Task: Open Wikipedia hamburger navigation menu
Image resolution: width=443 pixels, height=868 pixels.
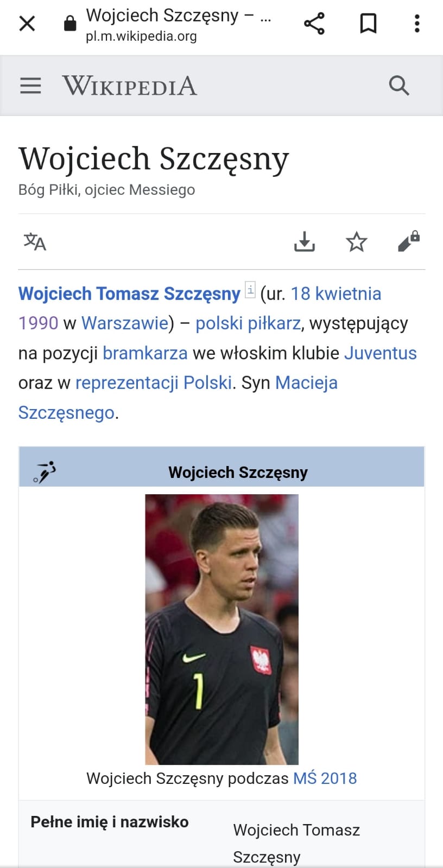Action: (x=30, y=86)
